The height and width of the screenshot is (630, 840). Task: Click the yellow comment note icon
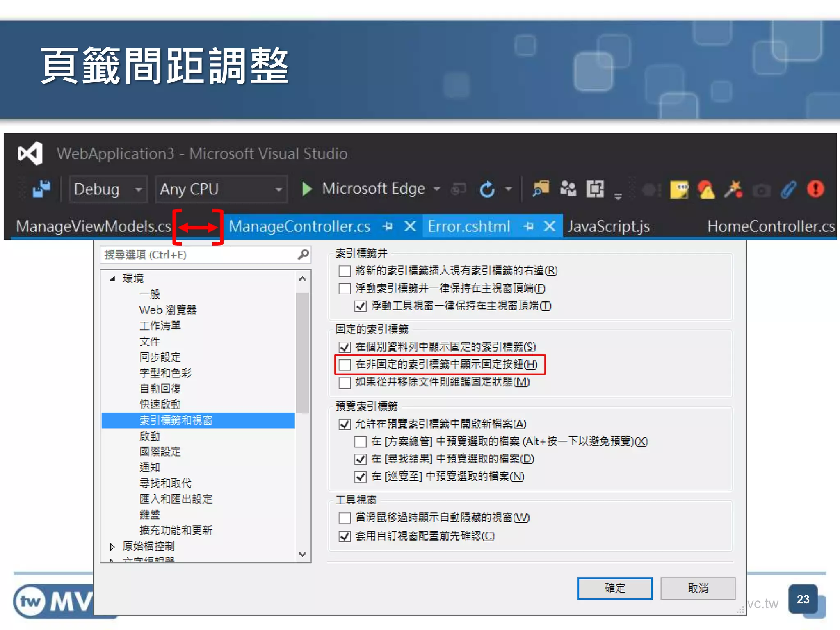(679, 189)
